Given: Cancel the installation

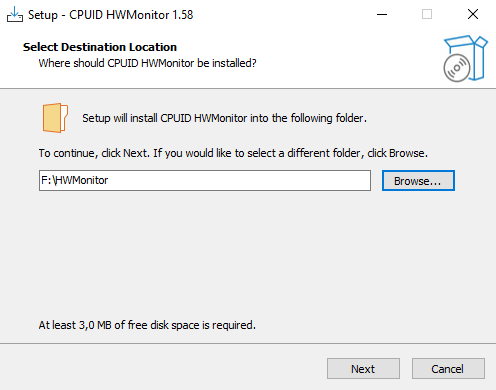Looking at the screenshot, I should click(448, 369).
